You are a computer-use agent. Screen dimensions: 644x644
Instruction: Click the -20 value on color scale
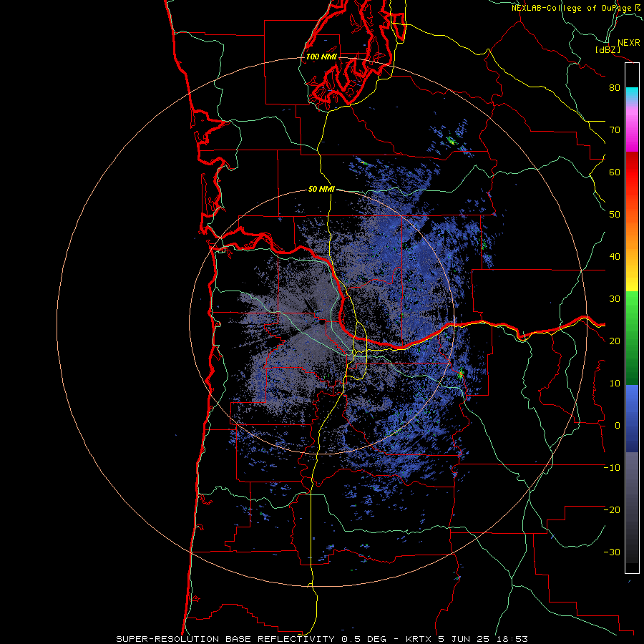point(612,509)
